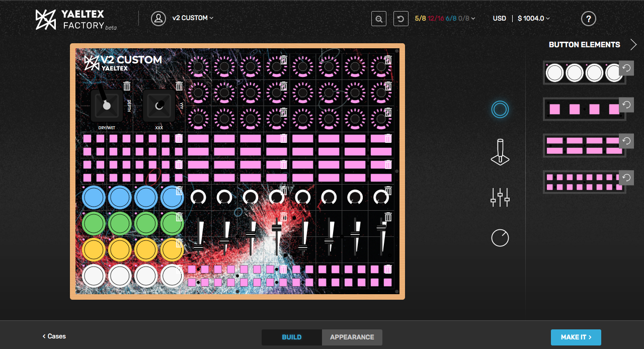Go back to Cases

pyautogui.click(x=54, y=336)
